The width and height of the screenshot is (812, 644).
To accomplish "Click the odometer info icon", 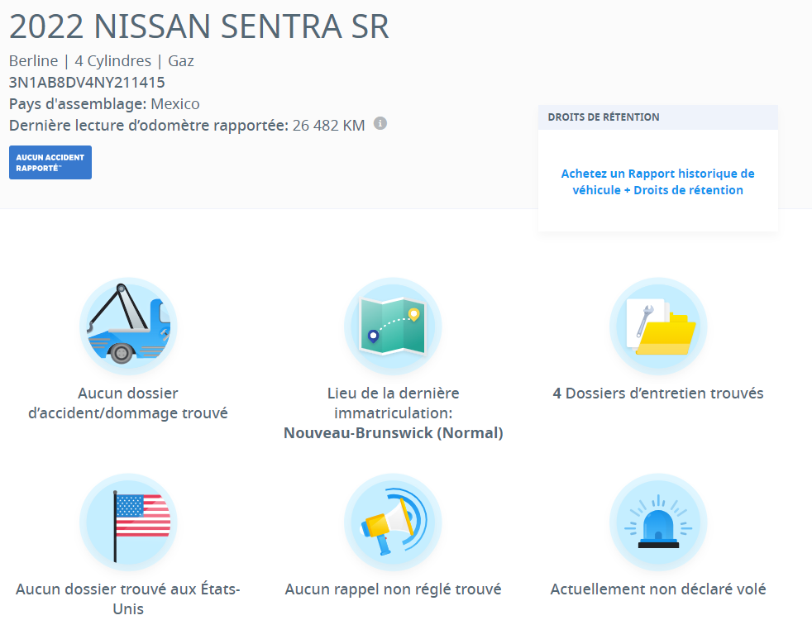I will pyautogui.click(x=380, y=124).
